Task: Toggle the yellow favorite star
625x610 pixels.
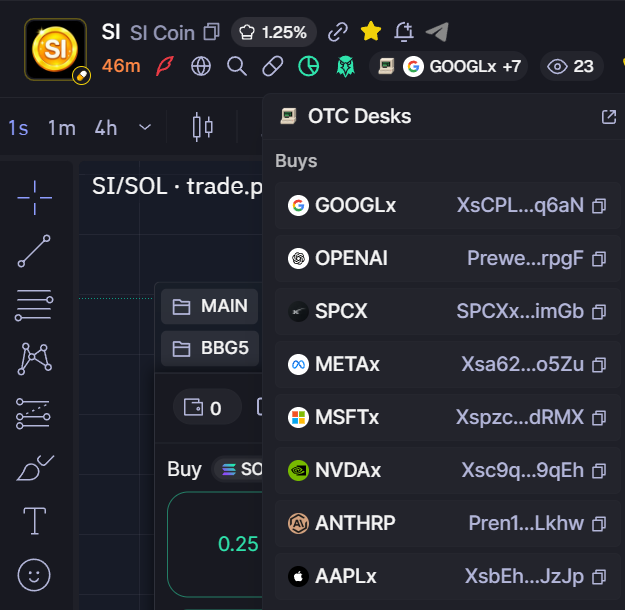Action: click(371, 31)
